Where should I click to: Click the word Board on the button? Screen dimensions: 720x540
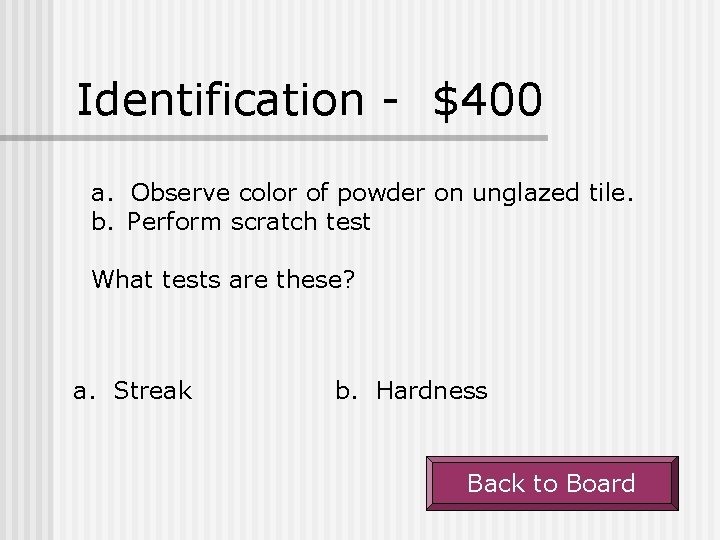tap(601, 484)
